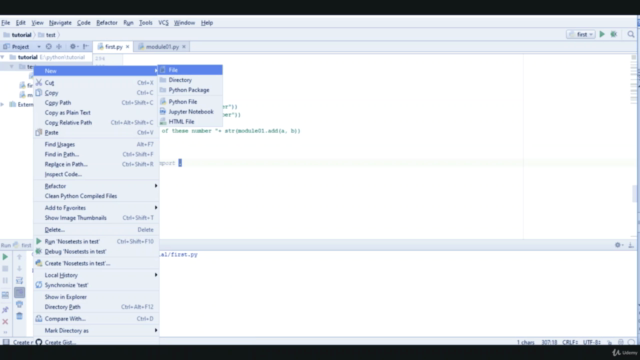Screen dimensions: 640x360
Task: Open the 'first' run configuration dropdown
Action: (581, 35)
